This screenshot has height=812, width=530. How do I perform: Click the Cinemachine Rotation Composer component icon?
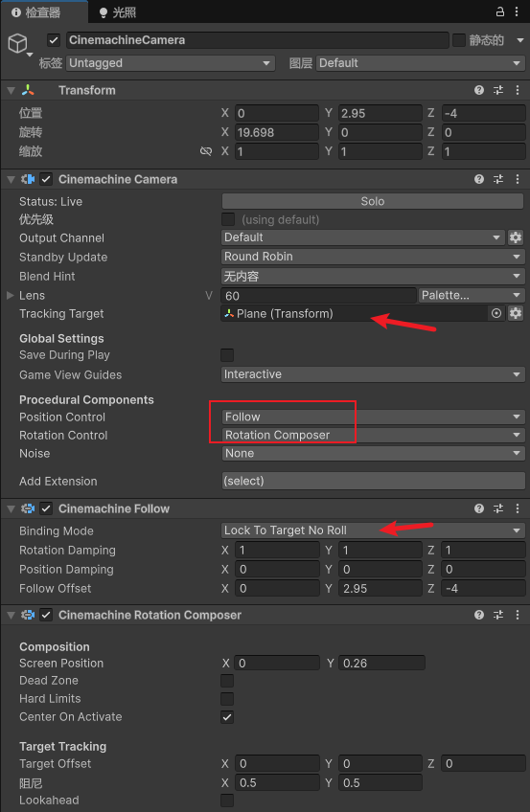[x=28, y=615]
